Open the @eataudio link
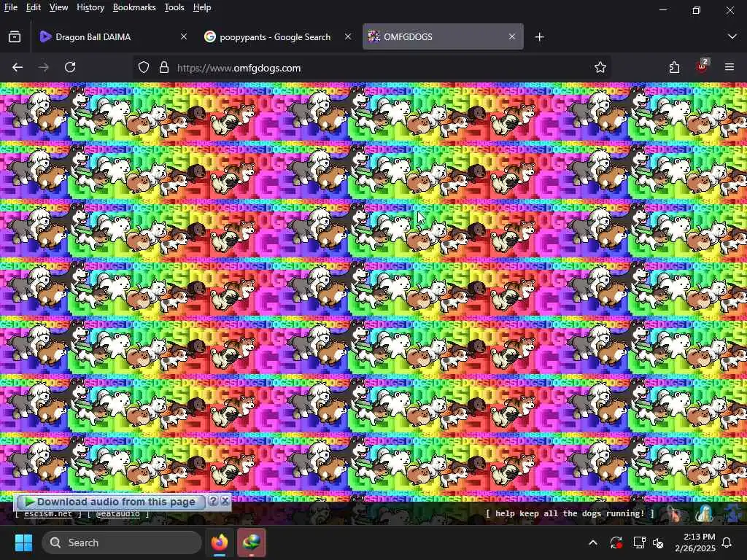The width and height of the screenshot is (747, 560). pos(117,514)
